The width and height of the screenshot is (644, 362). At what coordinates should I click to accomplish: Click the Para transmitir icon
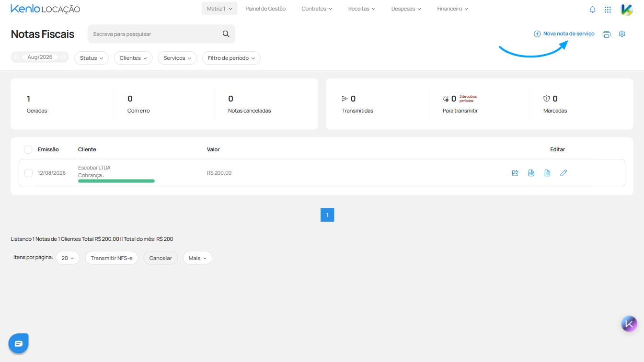[x=446, y=99]
